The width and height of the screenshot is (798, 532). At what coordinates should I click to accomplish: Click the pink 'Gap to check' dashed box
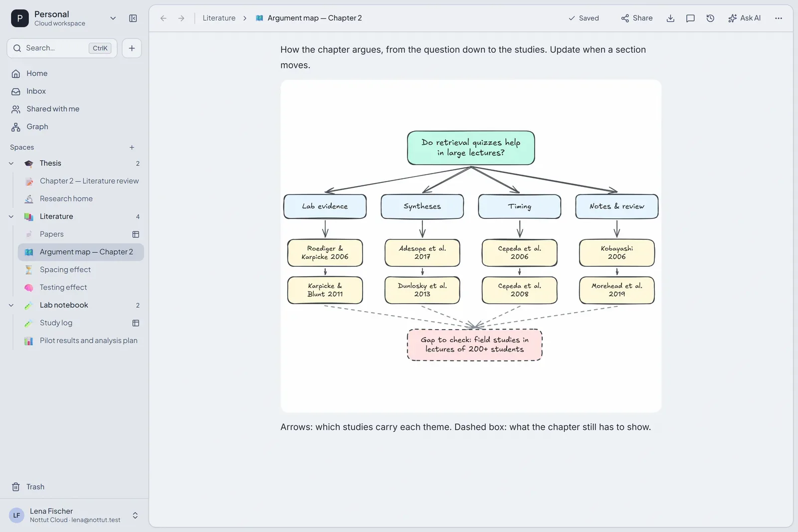(475, 345)
